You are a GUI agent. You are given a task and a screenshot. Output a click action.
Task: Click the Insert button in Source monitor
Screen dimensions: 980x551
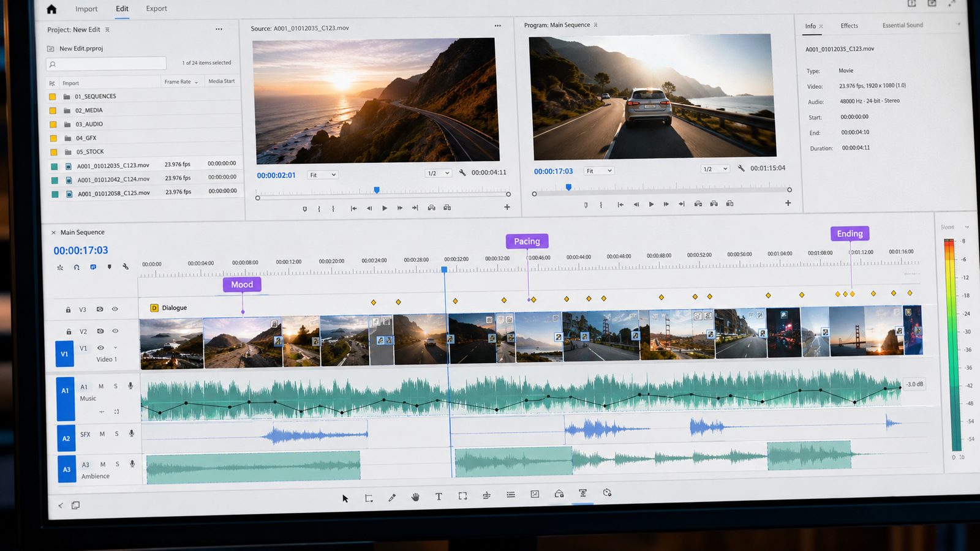click(432, 208)
